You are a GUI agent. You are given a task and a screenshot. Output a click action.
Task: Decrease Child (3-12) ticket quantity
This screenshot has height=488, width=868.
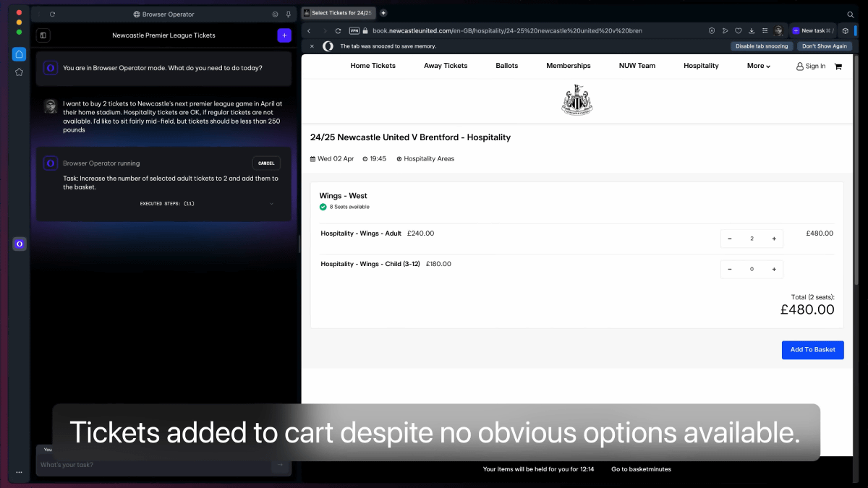pos(729,269)
